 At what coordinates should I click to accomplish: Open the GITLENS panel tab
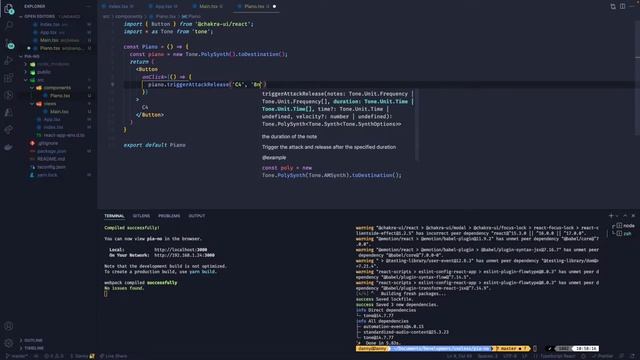pyautogui.click(x=141, y=216)
